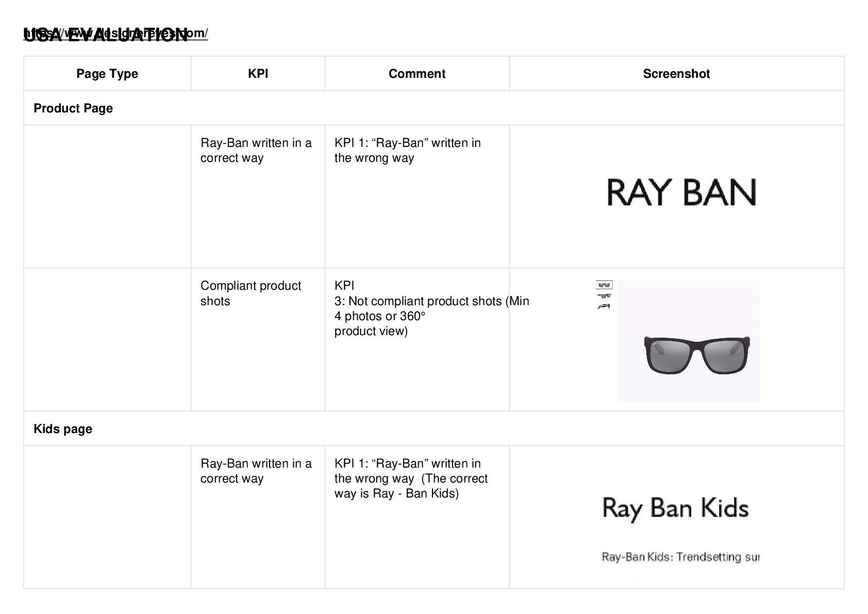Screen dimensions: 868x614
Task: Select the angled-view sunglasses thumbnail
Action: click(x=604, y=296)
